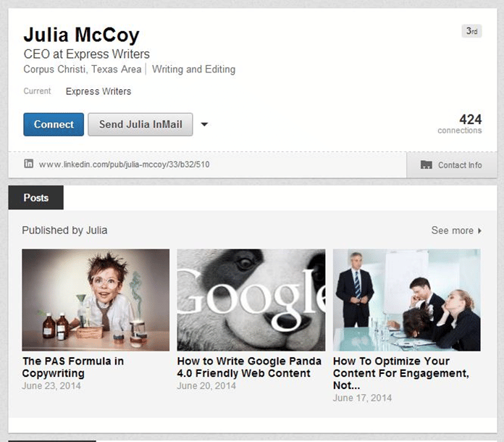Click 'Corpus Christi, Texas Area' location text
Image resolution: width=504 pixels, height=442 pixels.
pyautogui.click(x=83, y=69)
